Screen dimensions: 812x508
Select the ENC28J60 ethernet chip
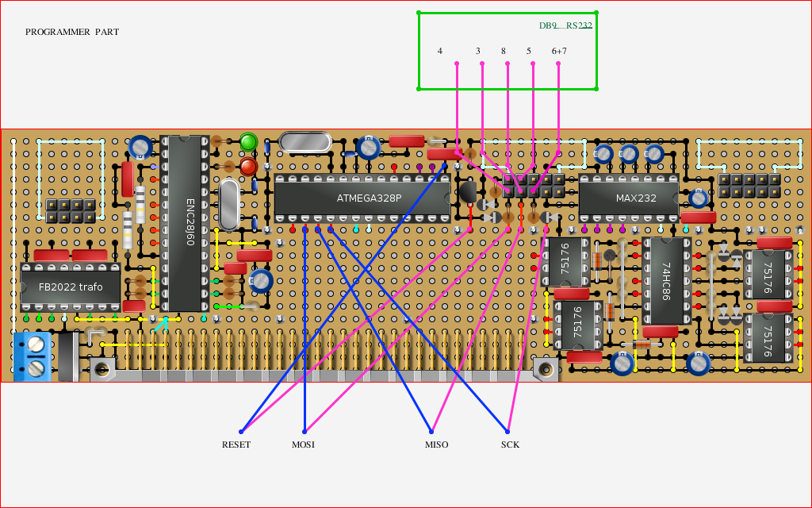pyautogui.click(x=185, y=223)
